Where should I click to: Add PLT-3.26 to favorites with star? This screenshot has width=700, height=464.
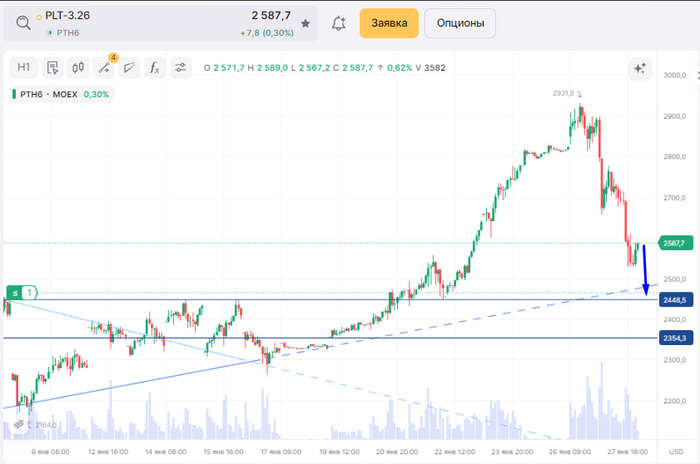[x=305, y=23]
